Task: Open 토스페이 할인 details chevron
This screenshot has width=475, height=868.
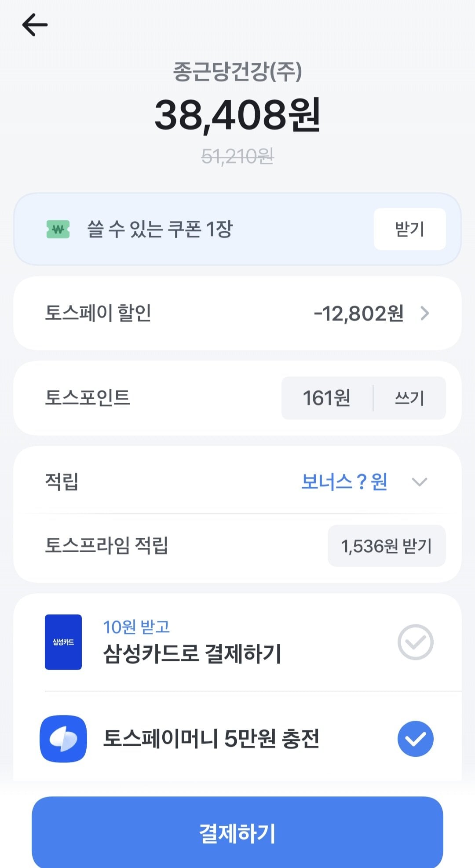Action: [424, 313]
